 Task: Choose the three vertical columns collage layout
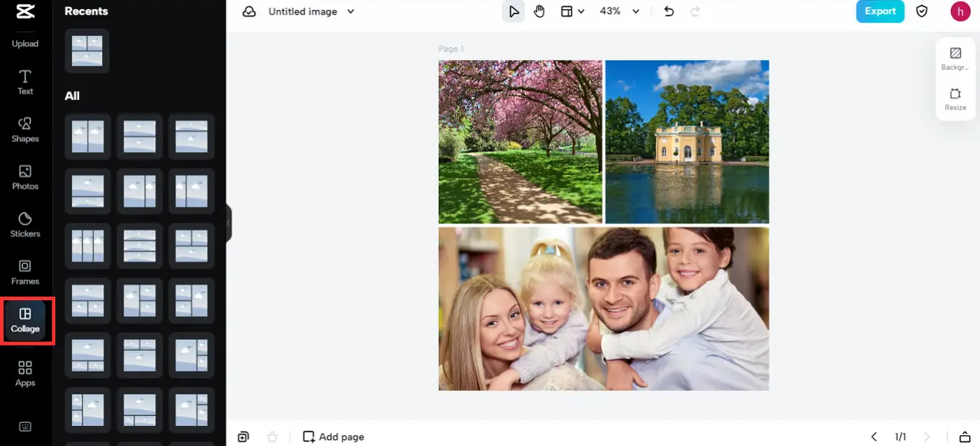[x=87, y=246]
